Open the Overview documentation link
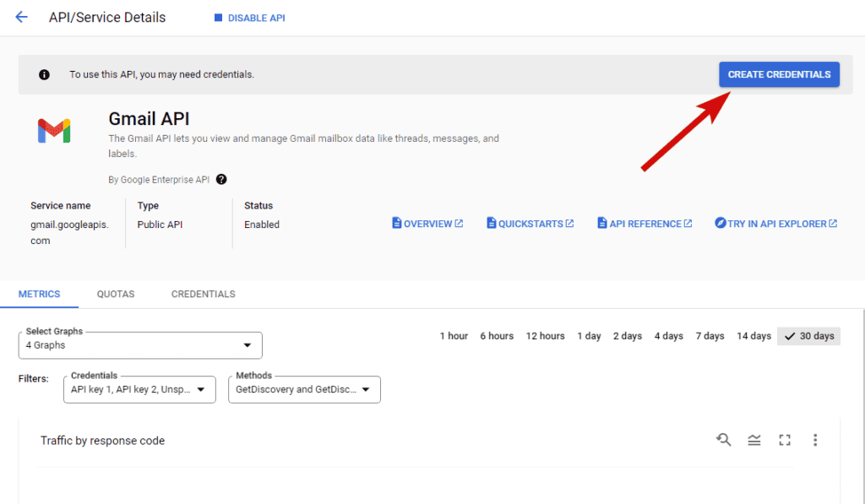The height and width of the screenshot is (504, 865). coord(427,224)
